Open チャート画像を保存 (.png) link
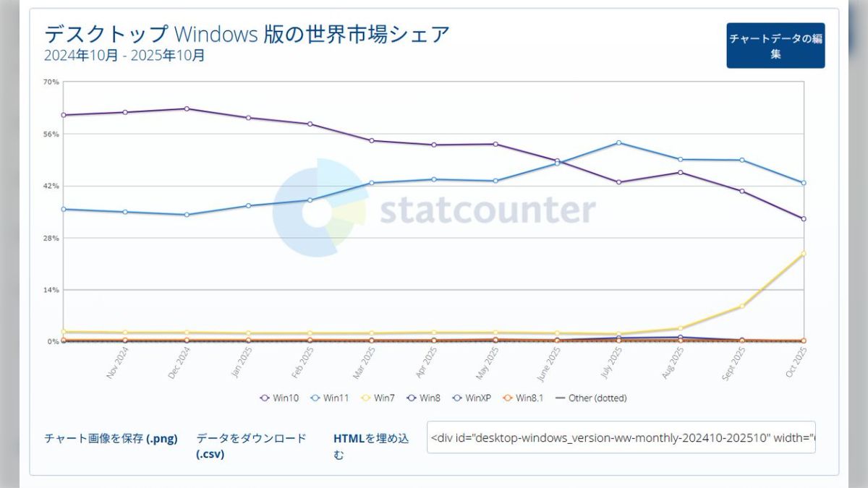 (112, 438)
